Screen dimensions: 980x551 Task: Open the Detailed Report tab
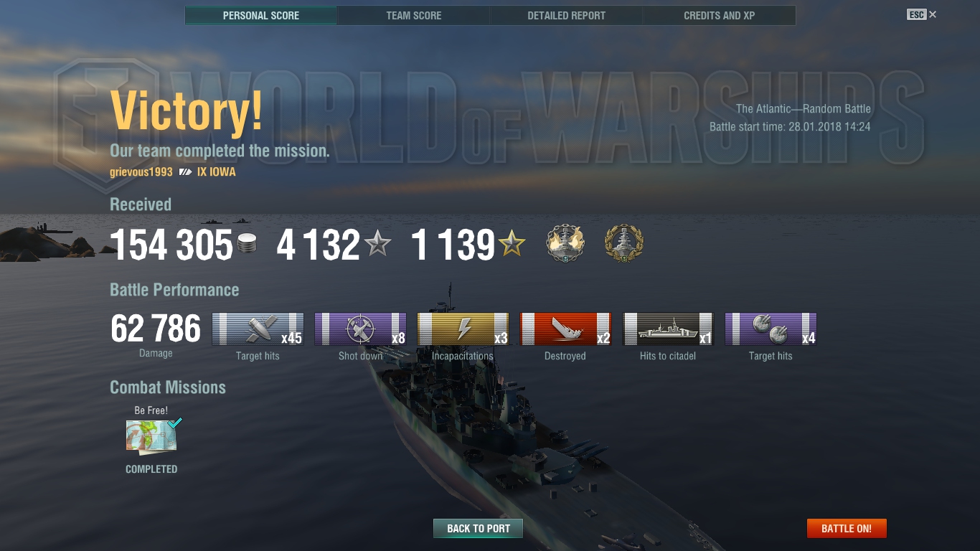[566, 16]
